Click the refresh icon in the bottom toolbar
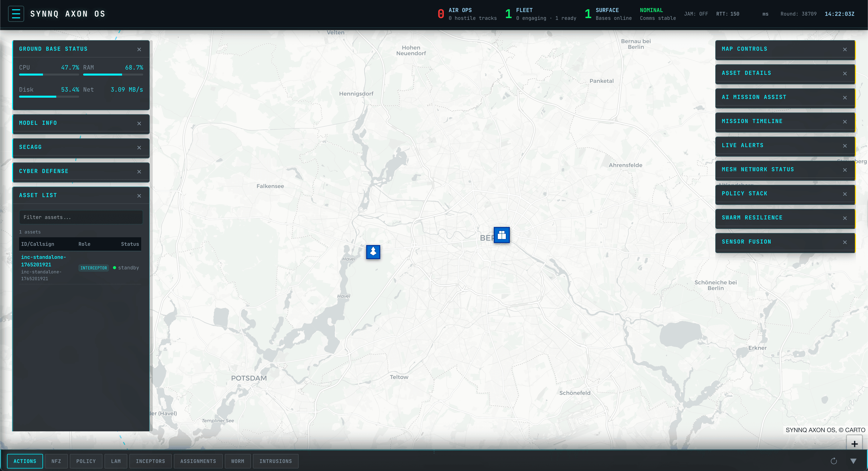The height and width of the screenshot is (471, 868). tap(834, 461)
